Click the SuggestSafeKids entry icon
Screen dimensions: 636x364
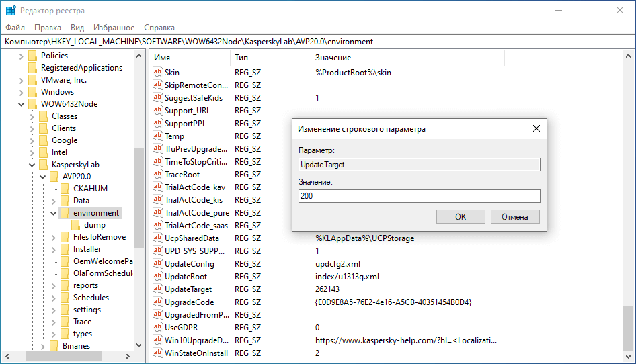(x=158, y=97)
